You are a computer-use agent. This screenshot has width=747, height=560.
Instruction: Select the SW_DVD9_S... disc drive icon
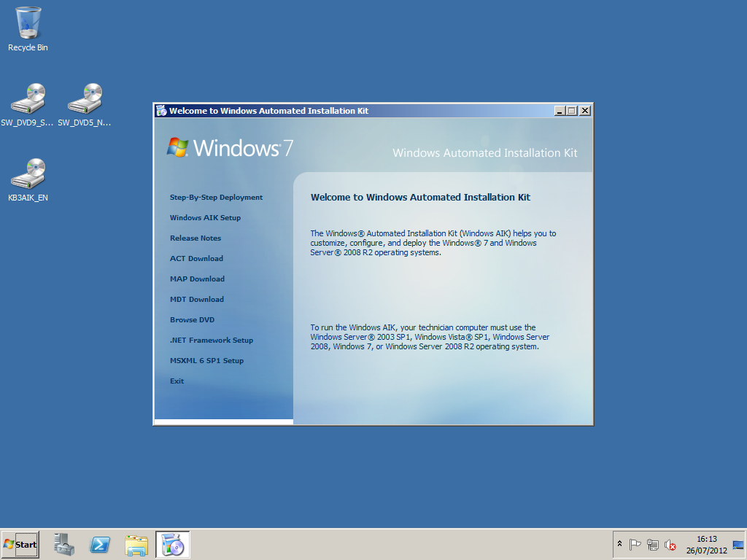tap(28, 105)
